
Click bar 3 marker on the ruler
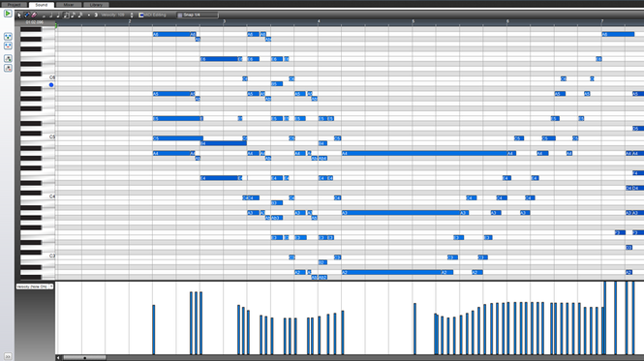click(x=225, y=21)
